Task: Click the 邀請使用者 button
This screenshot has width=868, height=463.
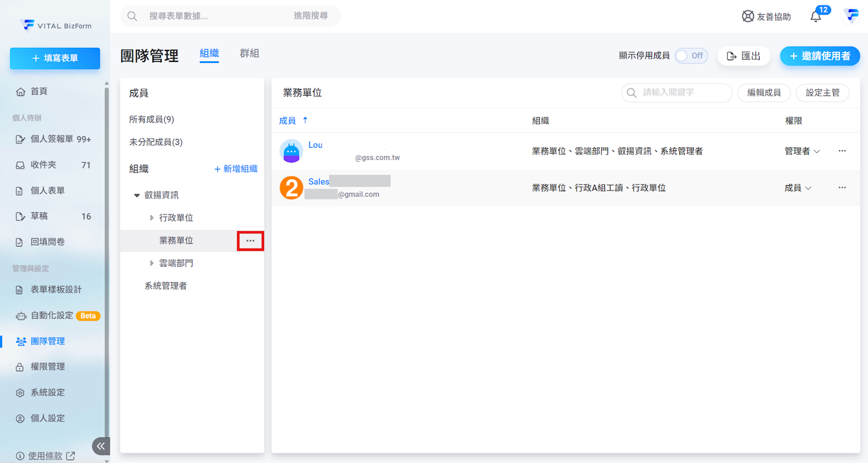Action: pyautogui.click(x=819, y=56)
